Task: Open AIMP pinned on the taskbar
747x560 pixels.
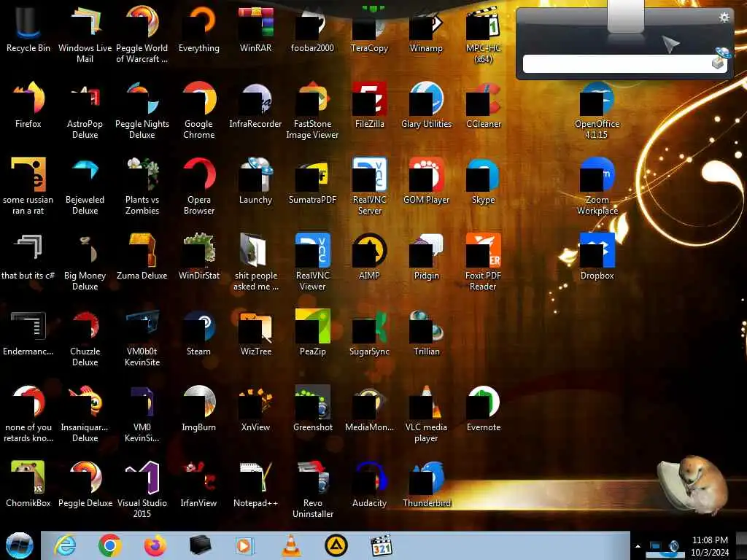Action: [336, 545]
